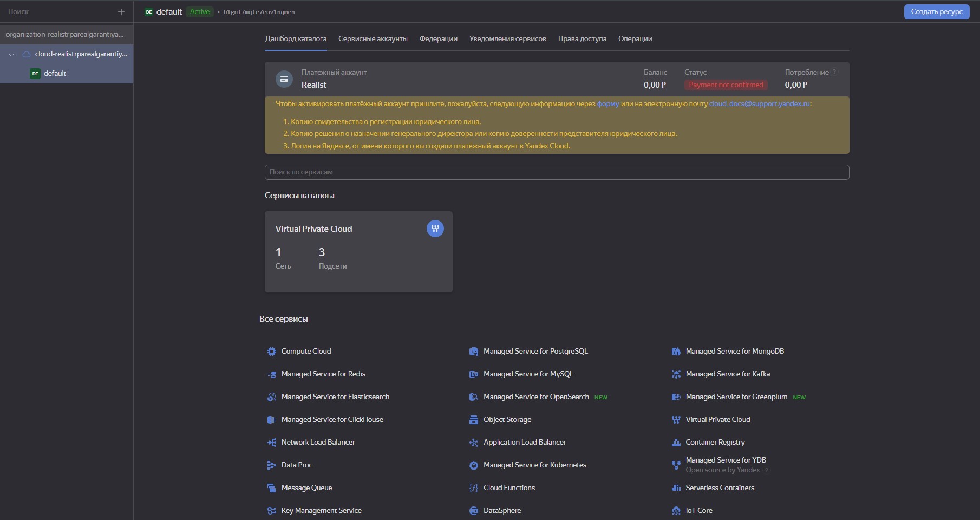
Task: Open the Managed Service for Redis icon
Action: [271, 374]
